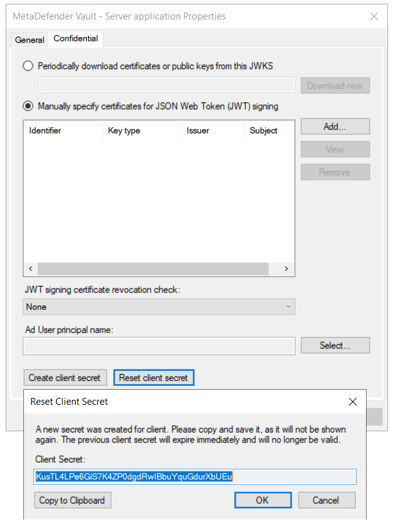Image resolution: width=395 pixels, height=532 pixels.
Task: Click the Add... certificate button
Action: (x=335, y=127)
